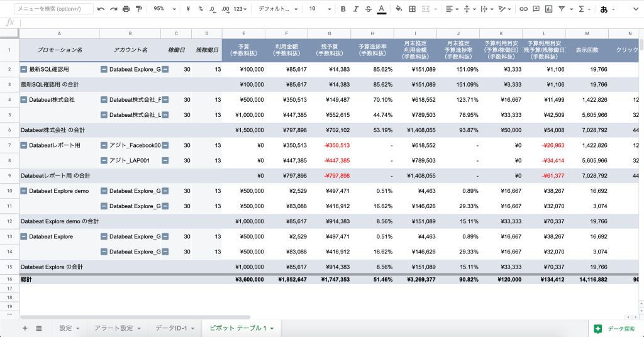Print the spreadsheet with the printer icon
The height and width of the screenshot is (337, 644).
[126, 9]
